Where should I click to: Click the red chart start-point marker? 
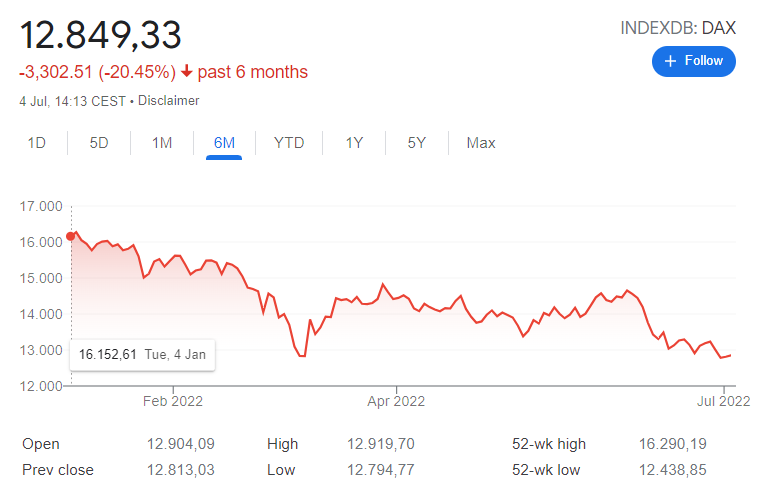70,237
